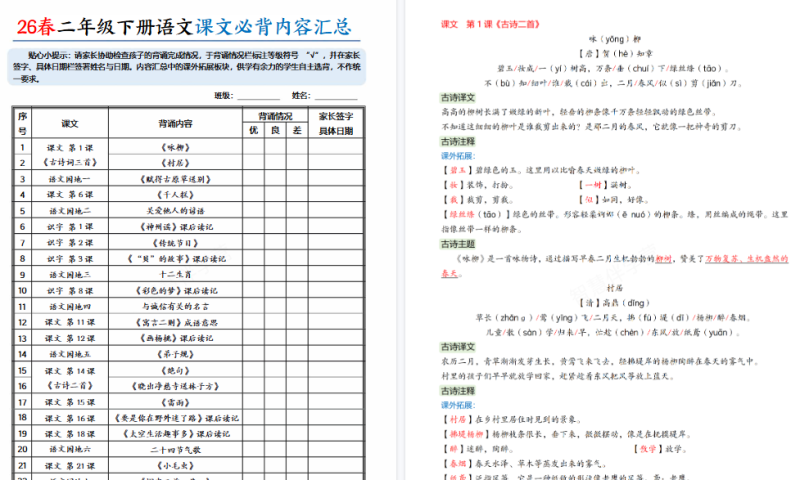Click 与诚信有关的名言 in row 11
This screenshot has width=800, height=480.
(175, 307)
